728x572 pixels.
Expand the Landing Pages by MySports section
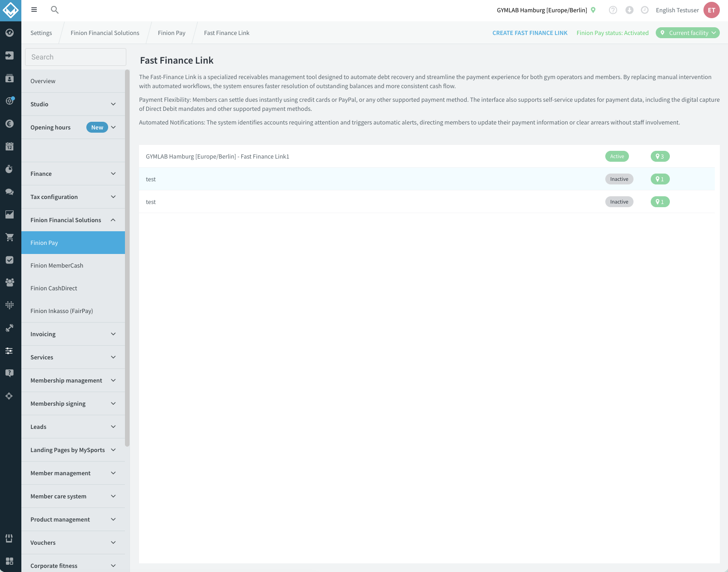point(73,450)
